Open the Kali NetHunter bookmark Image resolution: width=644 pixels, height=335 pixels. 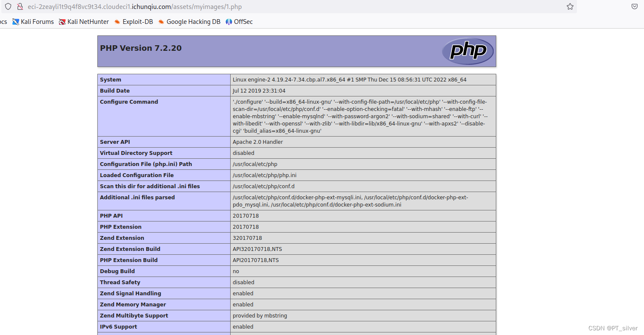click(84, 22)
